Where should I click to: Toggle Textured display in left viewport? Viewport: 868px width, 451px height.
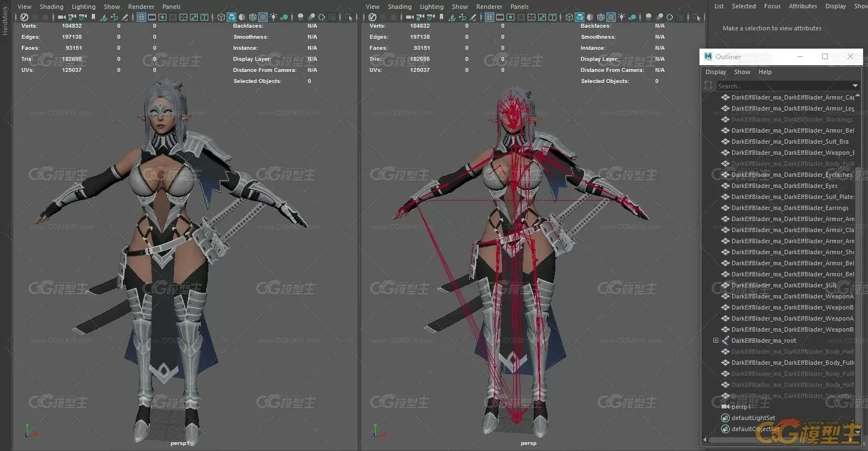click(263, 17)
